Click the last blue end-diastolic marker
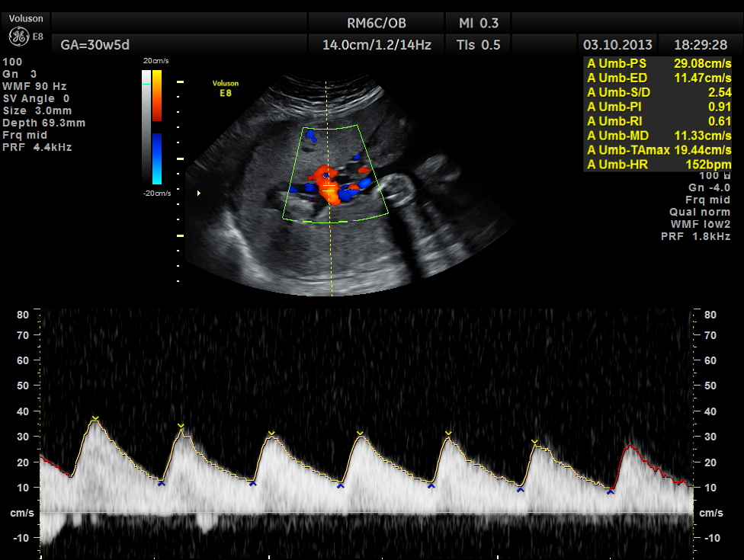The height and width of the screenshot is (560, 744). tap(610, 491)
